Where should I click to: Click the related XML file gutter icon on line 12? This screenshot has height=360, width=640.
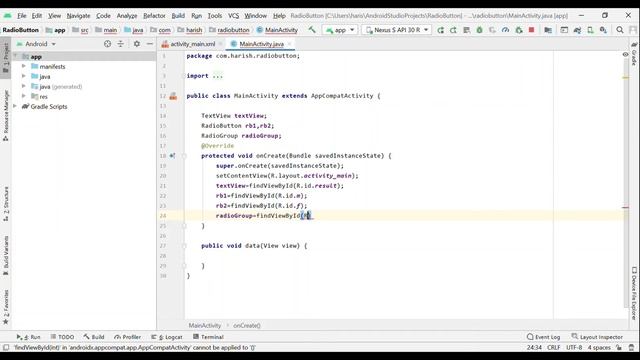pos(173,96)
